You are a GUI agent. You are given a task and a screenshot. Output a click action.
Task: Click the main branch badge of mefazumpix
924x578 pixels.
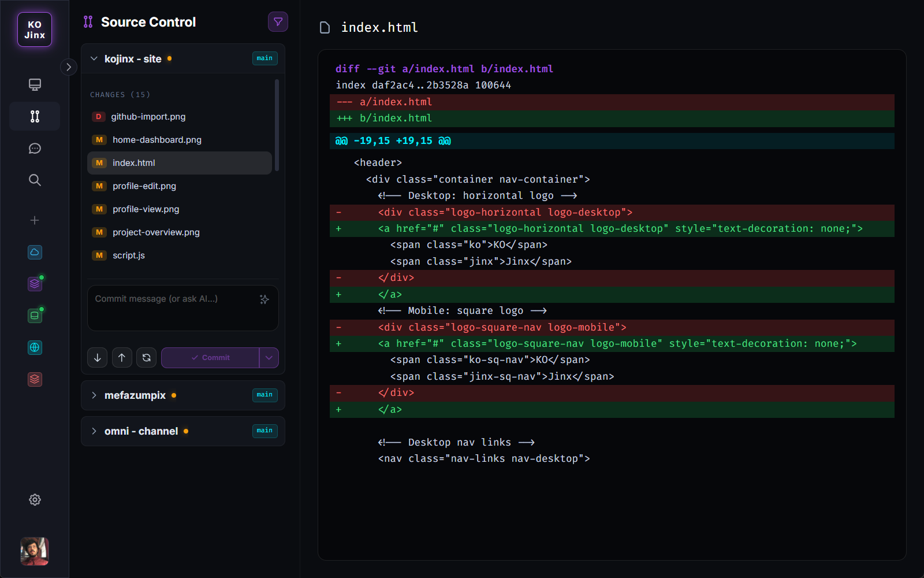click(265, 395)
